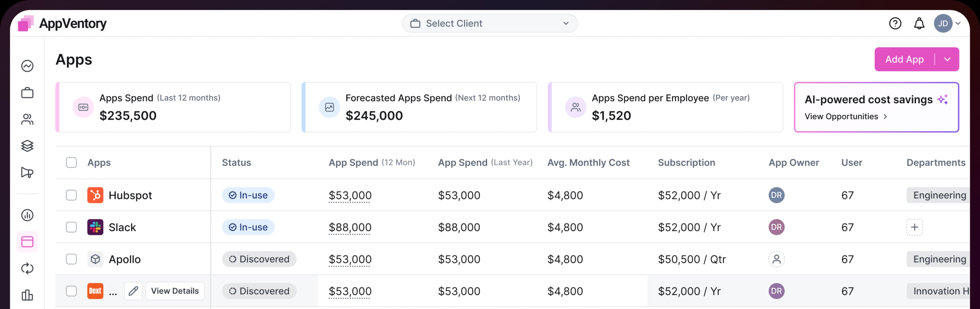Click the Apollo cube icon
Viewport: 980px width, 309px height.
coord(95,259)
